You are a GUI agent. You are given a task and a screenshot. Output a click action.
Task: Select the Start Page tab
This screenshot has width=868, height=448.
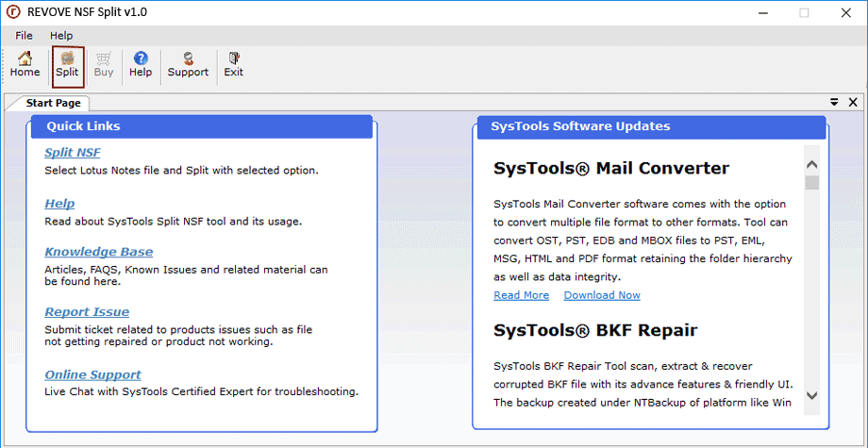pos(53,103)
